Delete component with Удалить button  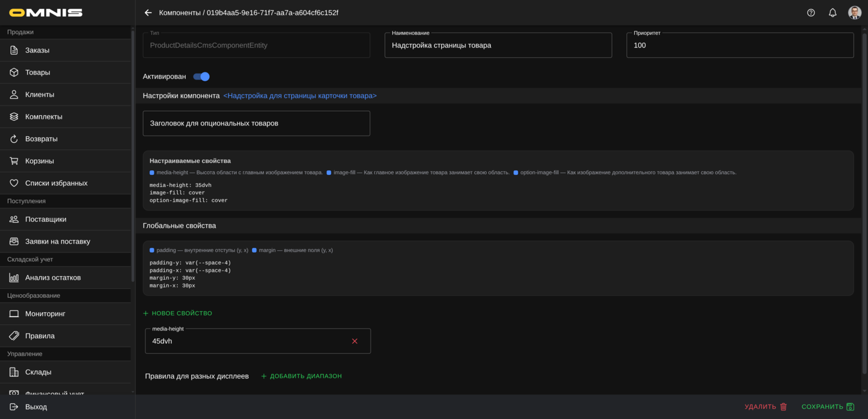click(x=766, y=407)
